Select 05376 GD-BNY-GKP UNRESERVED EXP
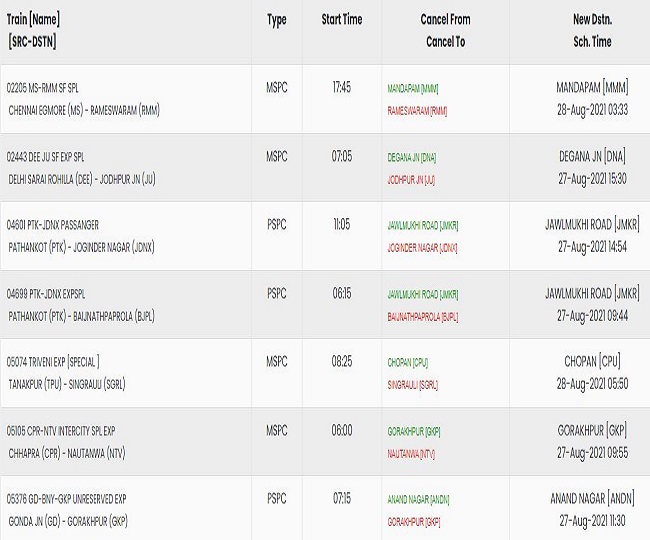This screenshot has height=540, width=650. coord(66,499)
